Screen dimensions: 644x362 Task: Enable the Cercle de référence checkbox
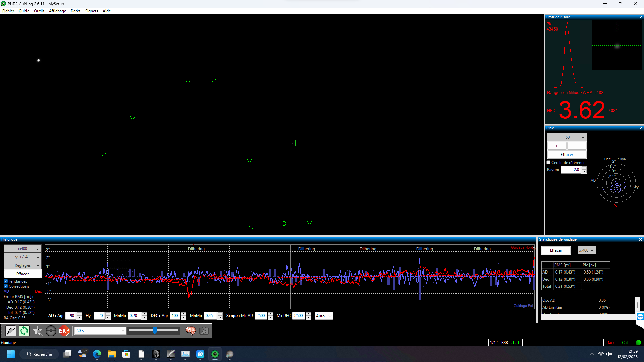(x=549, y=162)
